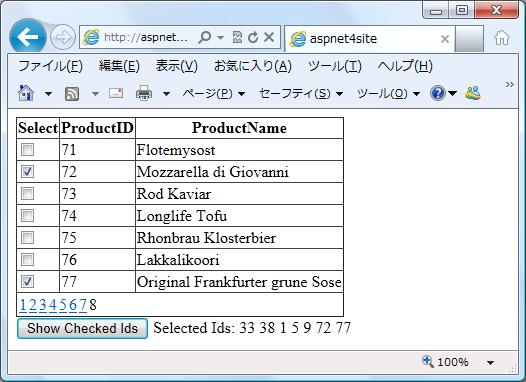
Task: Stop loading with the X icon
Action: pos(269,37)
